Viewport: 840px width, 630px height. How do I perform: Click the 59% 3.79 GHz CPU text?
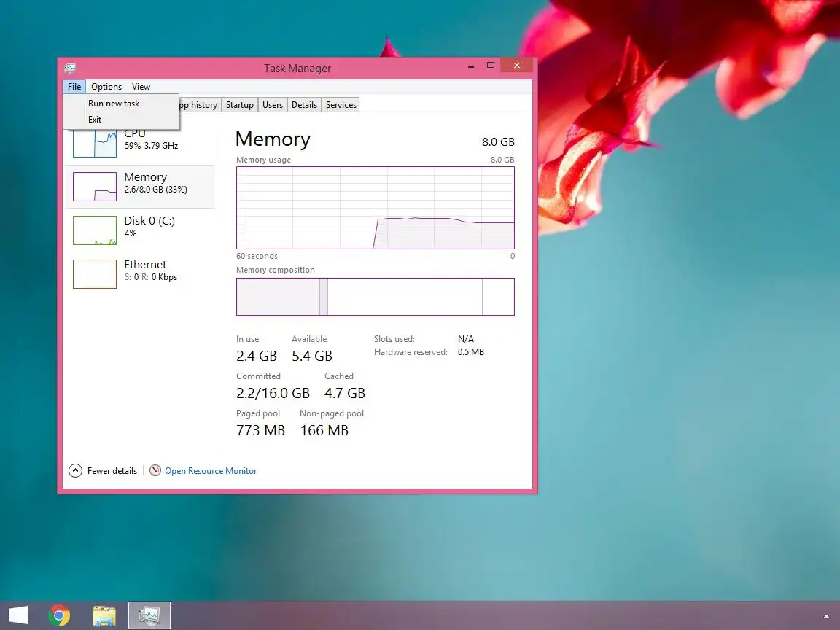pos(152,146)
